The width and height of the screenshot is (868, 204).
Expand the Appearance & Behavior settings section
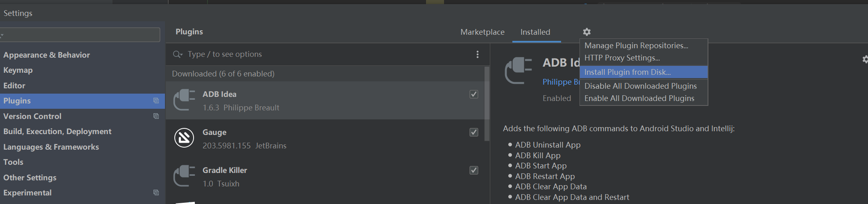46,55
